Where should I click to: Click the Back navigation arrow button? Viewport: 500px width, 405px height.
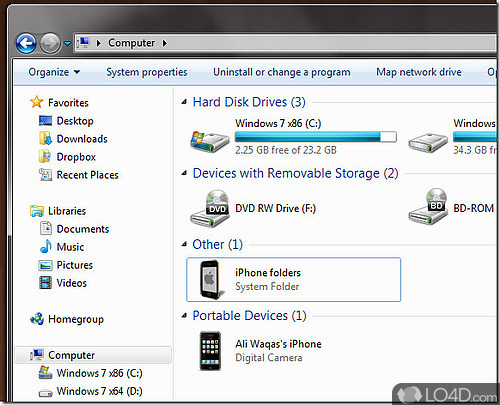[x=26, y=43]
